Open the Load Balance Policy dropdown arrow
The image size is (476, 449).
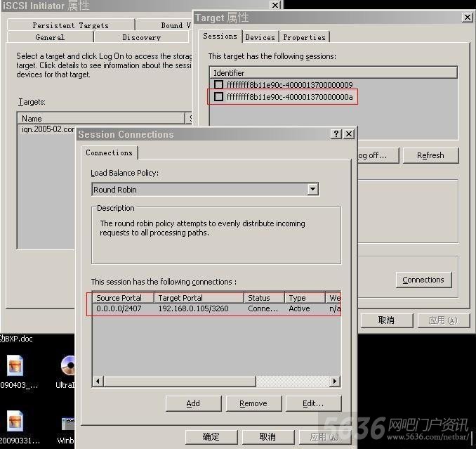click(x=312, y=189)
